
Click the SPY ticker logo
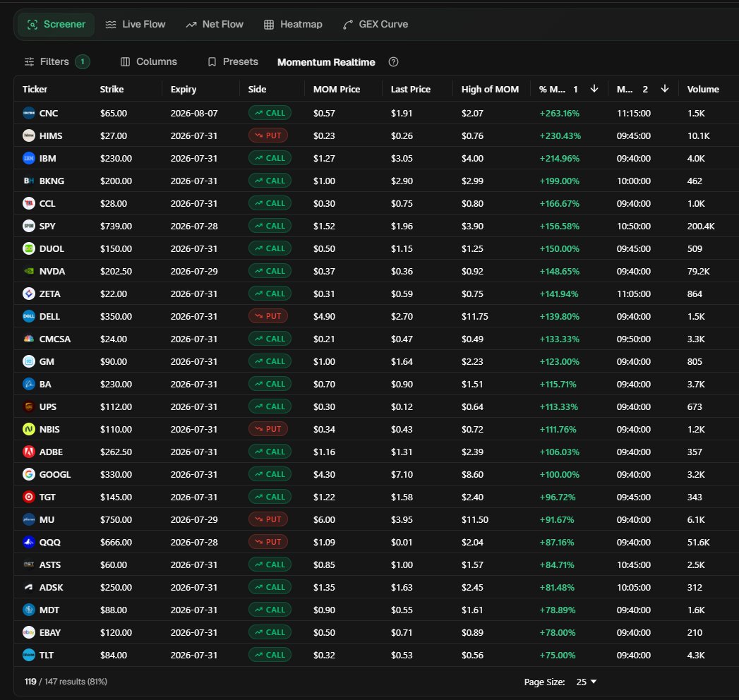pos(29,226)
